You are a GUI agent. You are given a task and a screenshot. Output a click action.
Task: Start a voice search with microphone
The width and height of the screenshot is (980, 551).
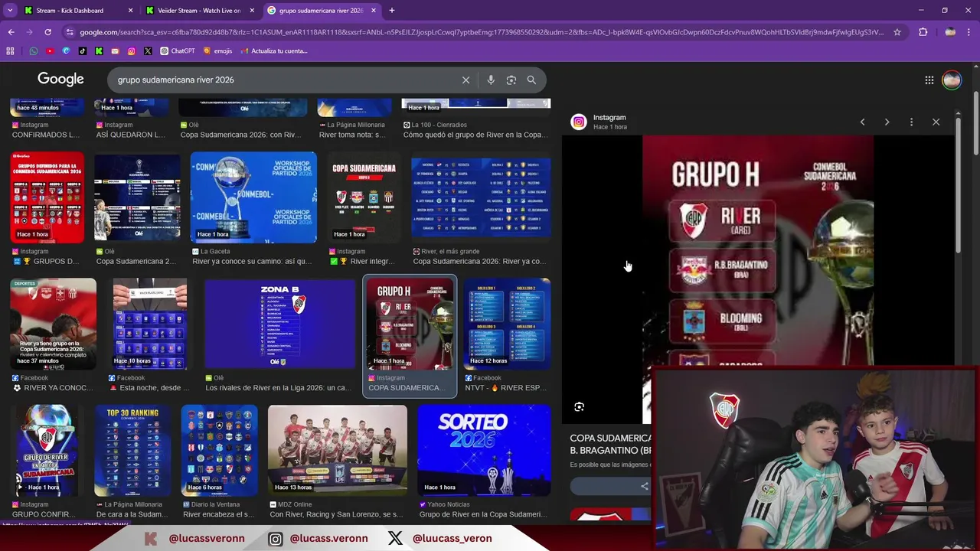point(491,80)
